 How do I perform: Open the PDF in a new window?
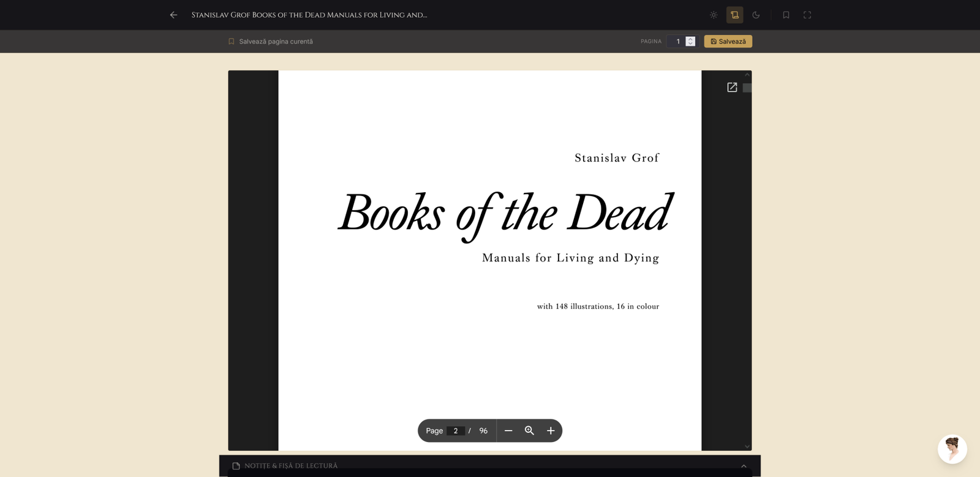pos(732,88)
